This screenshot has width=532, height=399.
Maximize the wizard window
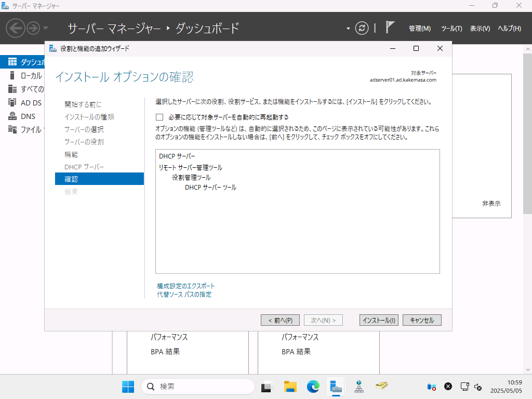click(416, 48)
